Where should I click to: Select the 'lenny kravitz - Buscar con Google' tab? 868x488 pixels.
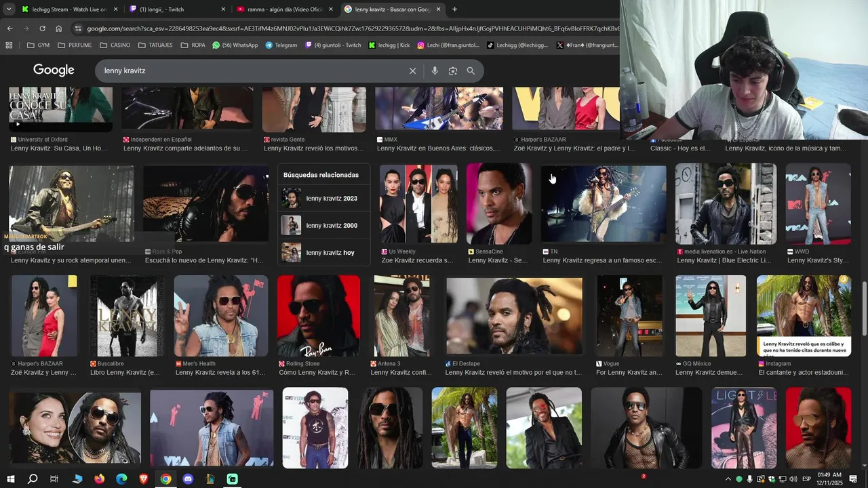pyautogui.click(x=393, y=9)
